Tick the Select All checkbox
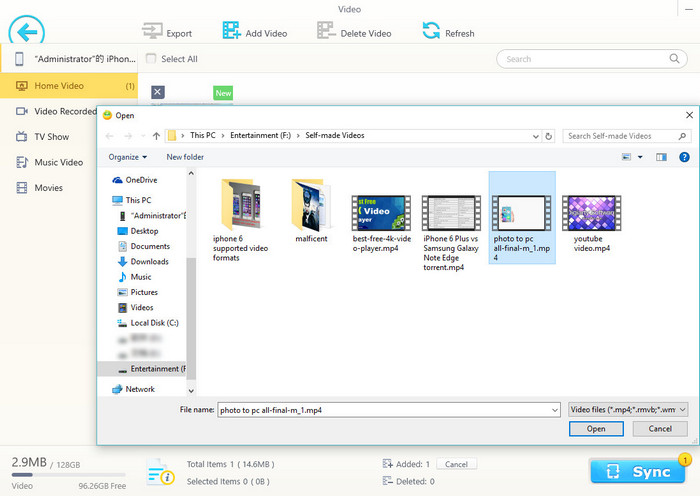Image resolution: width=700 pixels, height=496 pixels. (151, 58)
